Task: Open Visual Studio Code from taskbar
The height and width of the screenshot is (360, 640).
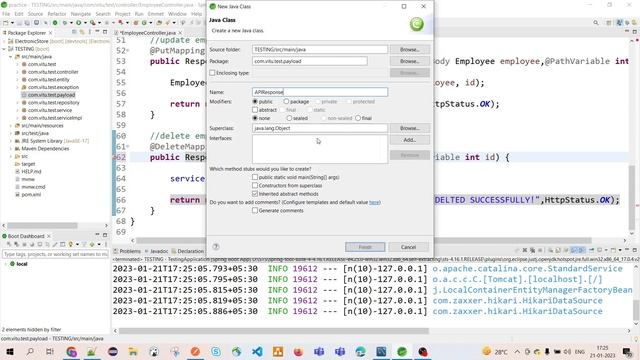Action: coord(257,351)
